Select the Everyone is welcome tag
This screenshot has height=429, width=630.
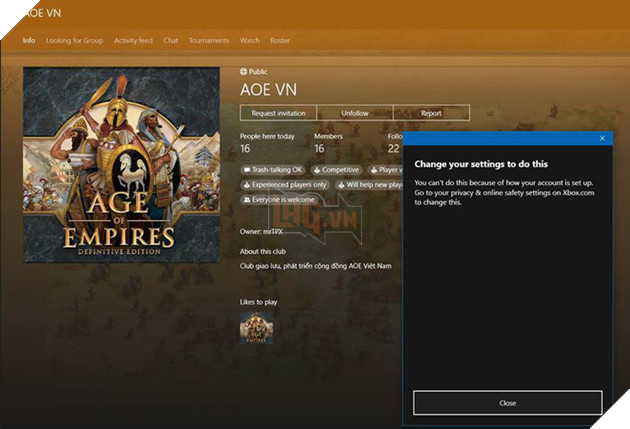[279, 200]
